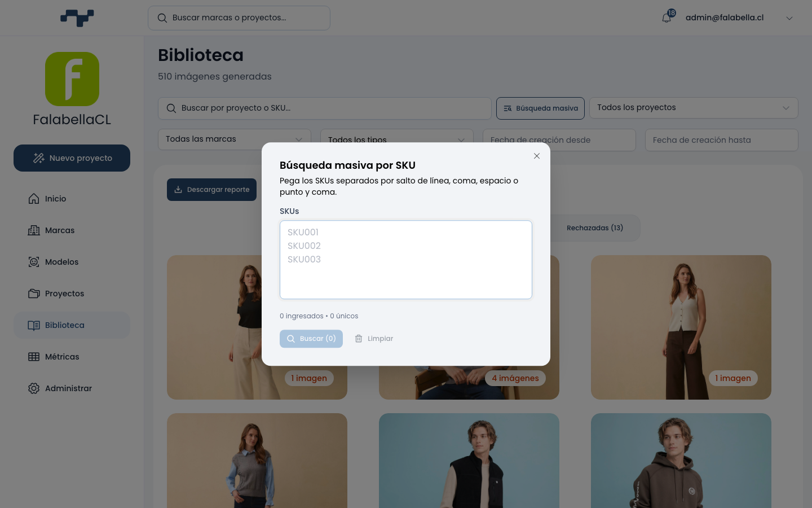Click the Métricas table icon
The image size is (812, 508).
34,357
